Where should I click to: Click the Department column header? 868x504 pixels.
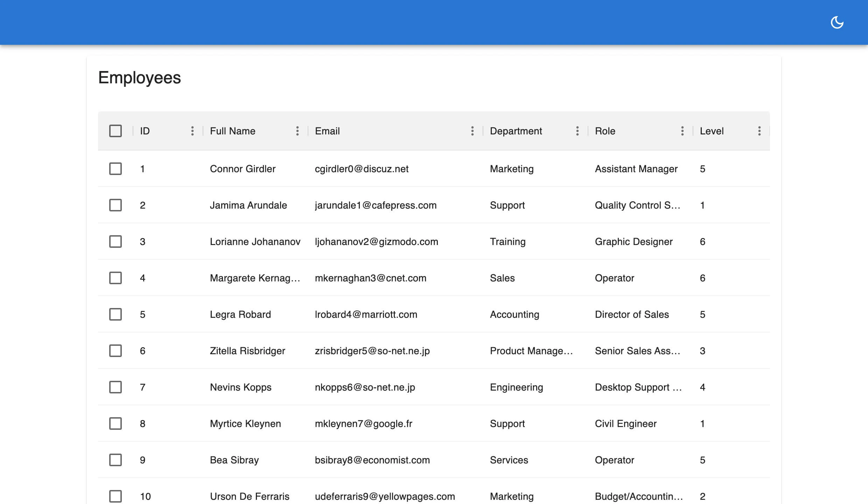pos(516,131)
